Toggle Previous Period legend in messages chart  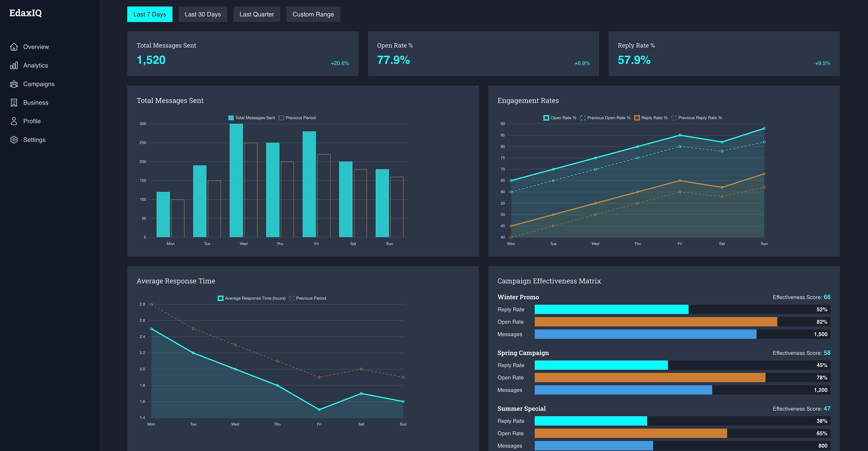pos(297,118)
